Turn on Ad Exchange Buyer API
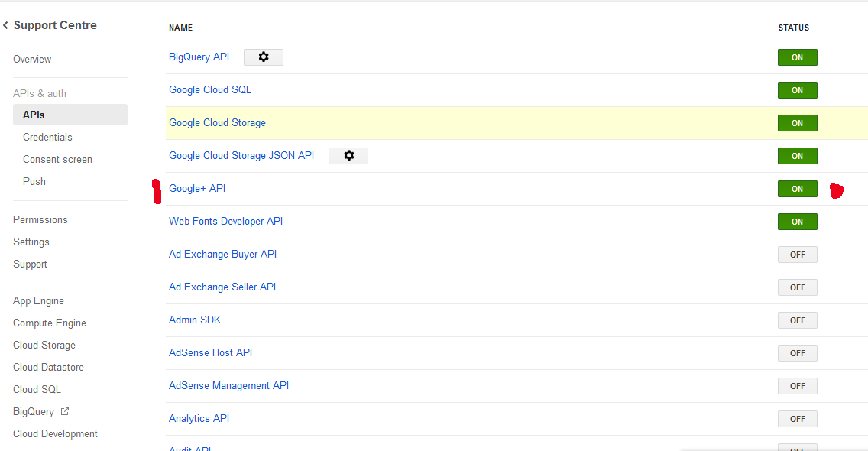Image resolution: width=868 pixels, height=451 pixels. 797,255
